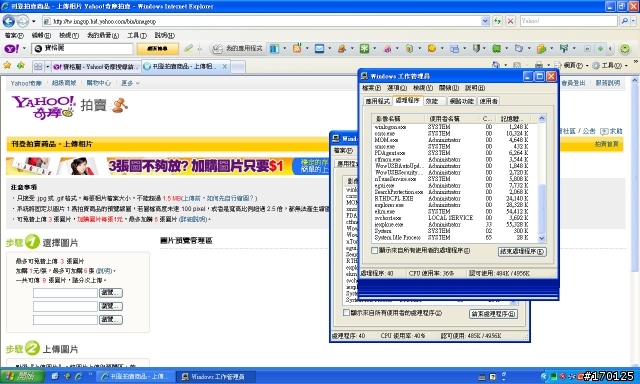Click the IE Print icon on command bar
The width and height of the screenshot is (640, 384).
pyautogui.click(x=539, y=65)
